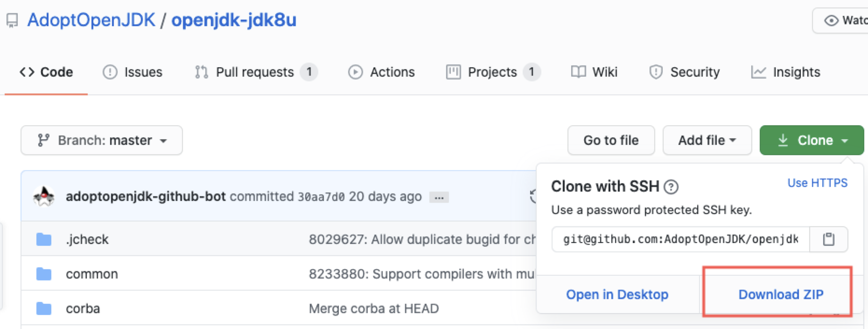
Task: Open the Add file dropdown
Action: point(707,140)
